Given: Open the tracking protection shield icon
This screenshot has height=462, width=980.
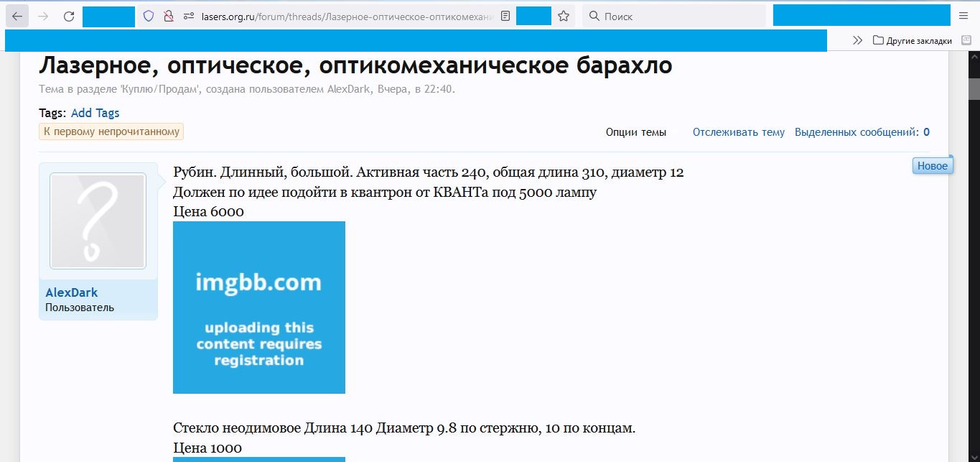Looking at the screenshot, I should click(x=149, y=16).
